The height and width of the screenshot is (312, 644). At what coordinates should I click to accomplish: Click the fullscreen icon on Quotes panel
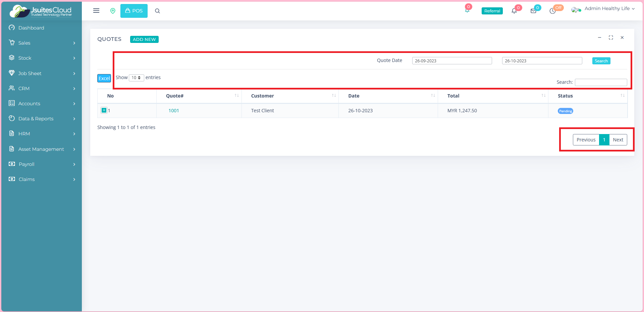[x=611, y=38]
